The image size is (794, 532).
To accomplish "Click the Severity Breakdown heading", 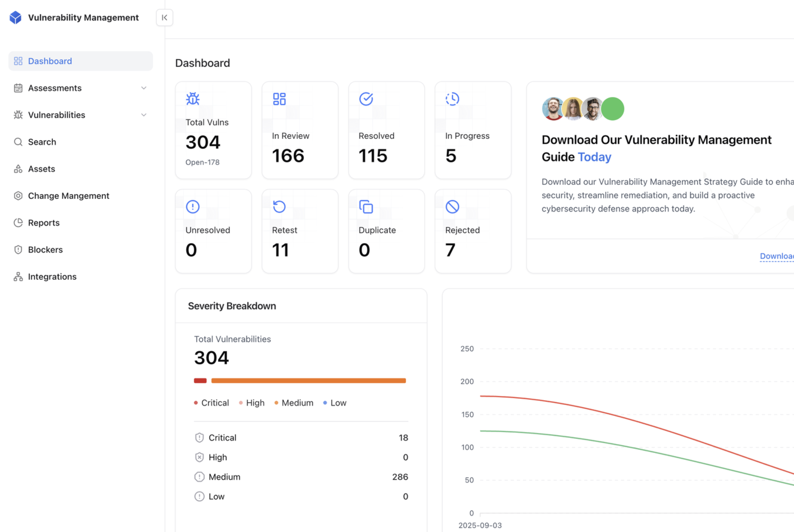I will pyautogui.click(x=232, y=306).
